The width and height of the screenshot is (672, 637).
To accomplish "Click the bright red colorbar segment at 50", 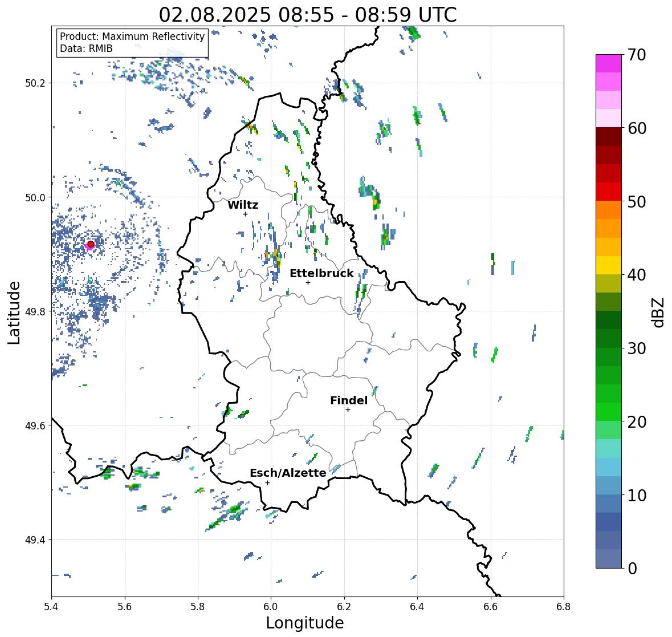I will click(x=609, y=192).
